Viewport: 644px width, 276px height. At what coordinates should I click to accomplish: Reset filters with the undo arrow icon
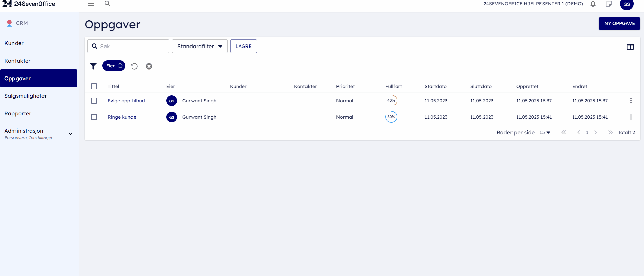tap(134, 66)
